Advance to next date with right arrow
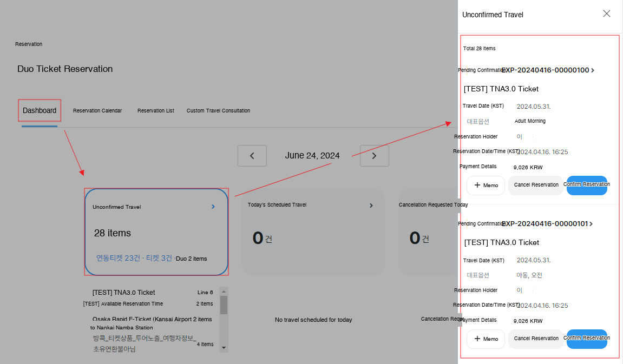Viewport: 623px width, 364px height. (x=374, y=156)
